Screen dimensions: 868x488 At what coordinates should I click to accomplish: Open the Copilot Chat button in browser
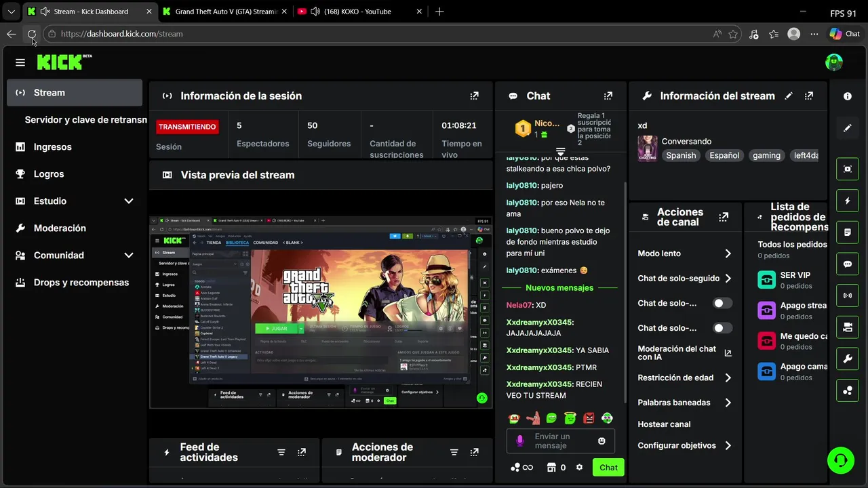[845, 34]
